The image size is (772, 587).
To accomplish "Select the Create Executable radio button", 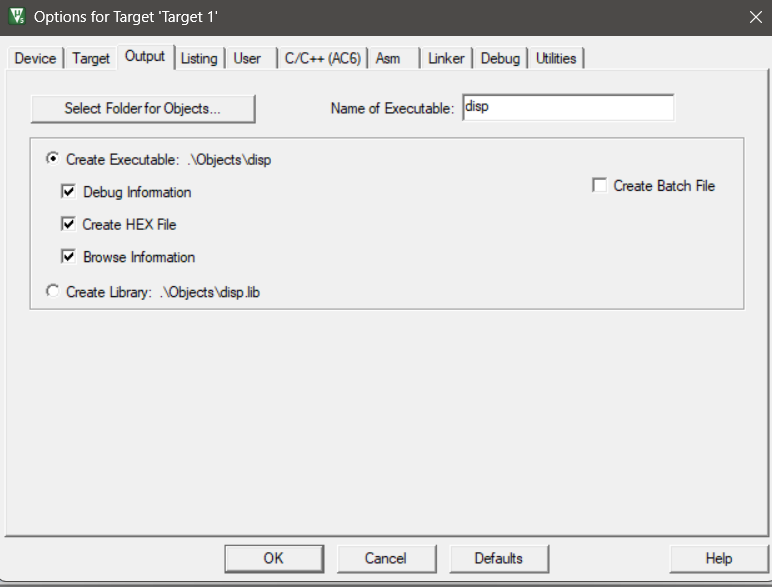I will pyautogui.click(x=53, y=159).
